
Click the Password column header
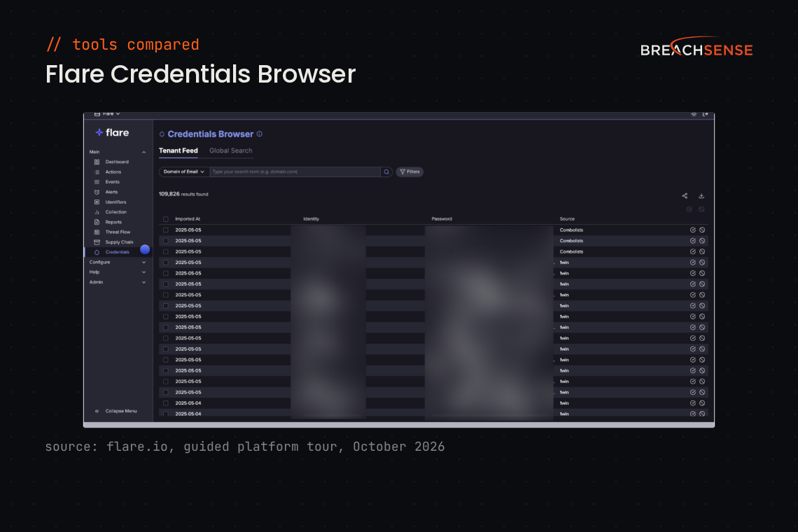[x=442, y=219]
